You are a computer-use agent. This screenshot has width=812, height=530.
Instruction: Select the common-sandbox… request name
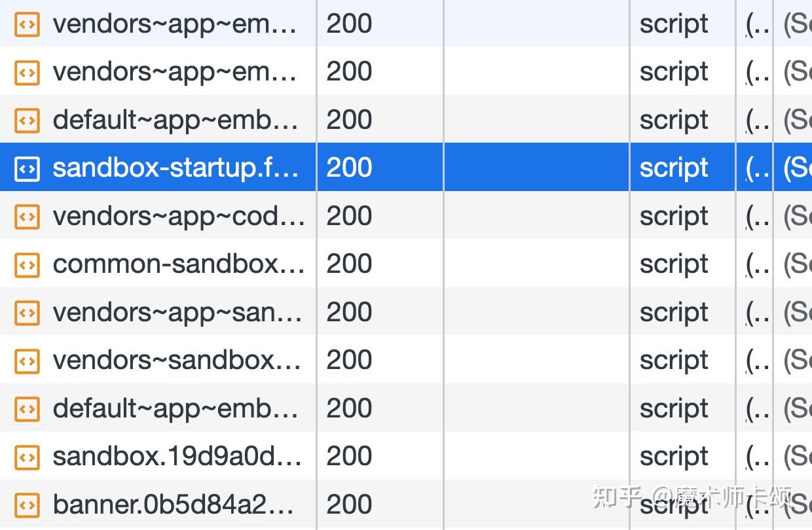(x=178, y=264)
